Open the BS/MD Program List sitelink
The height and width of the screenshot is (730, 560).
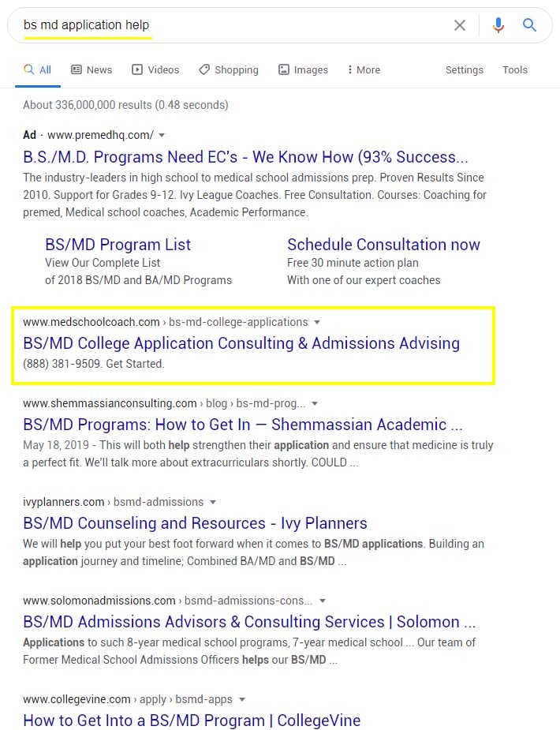click(118, 245)
